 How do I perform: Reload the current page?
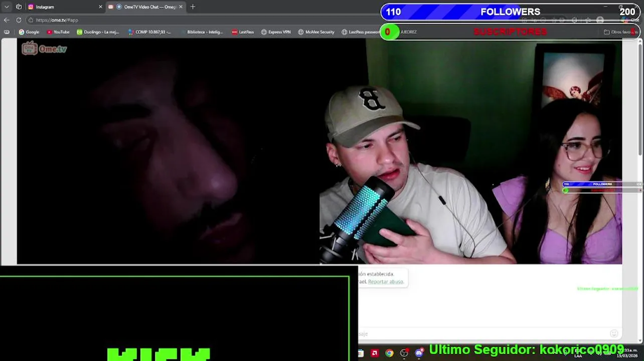pos(19,20)
